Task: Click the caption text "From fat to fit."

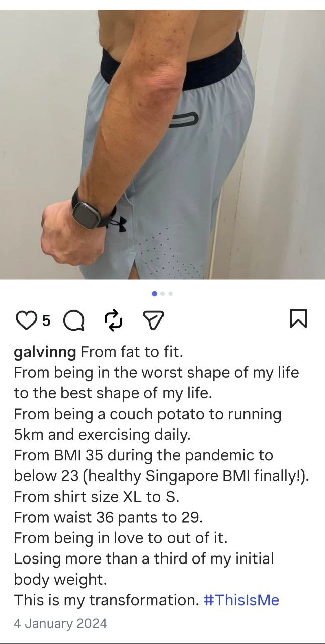Action: (x=131, y=352)
